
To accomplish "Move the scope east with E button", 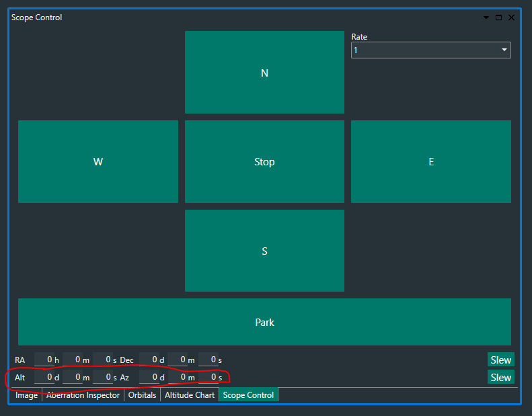I will pyautogui.click(x=431, y=162).
